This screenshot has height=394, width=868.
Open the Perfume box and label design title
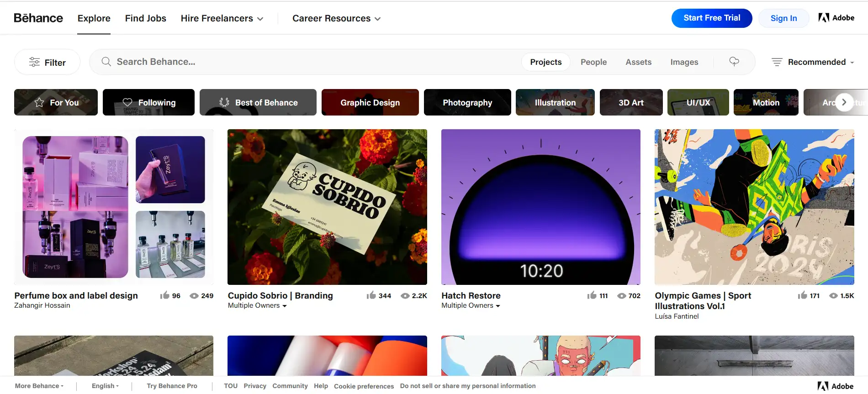click(x=76, y=295)
